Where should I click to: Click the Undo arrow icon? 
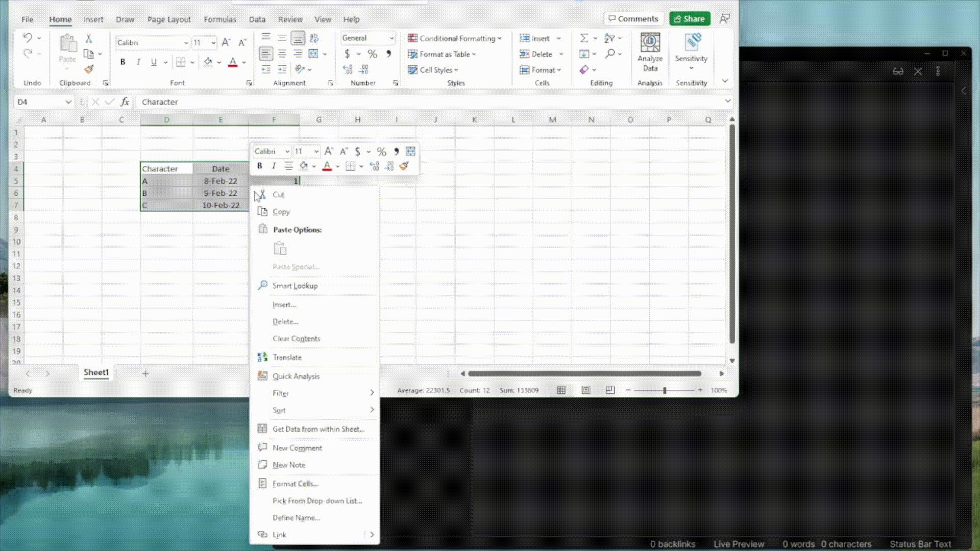(28, 38)
